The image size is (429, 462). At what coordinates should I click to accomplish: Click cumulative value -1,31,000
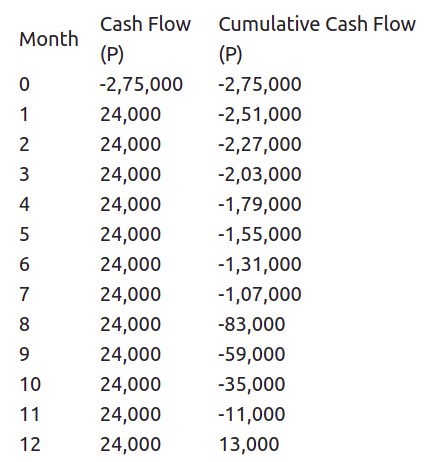[x=260, y=264]
